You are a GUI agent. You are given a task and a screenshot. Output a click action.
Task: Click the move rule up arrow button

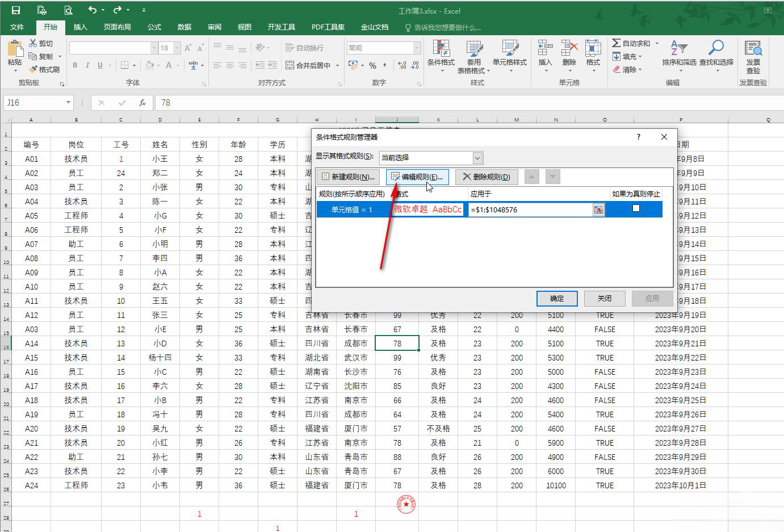coord(531,177)
